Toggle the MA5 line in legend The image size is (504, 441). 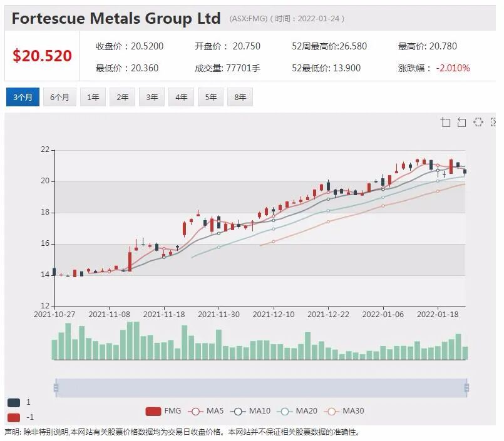[x=206, y=411]
